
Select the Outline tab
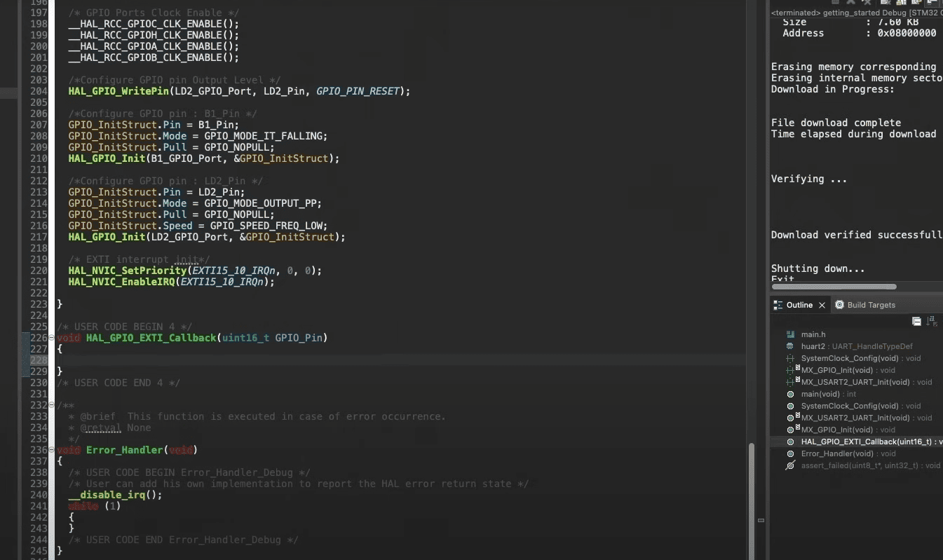coord(799,305)
